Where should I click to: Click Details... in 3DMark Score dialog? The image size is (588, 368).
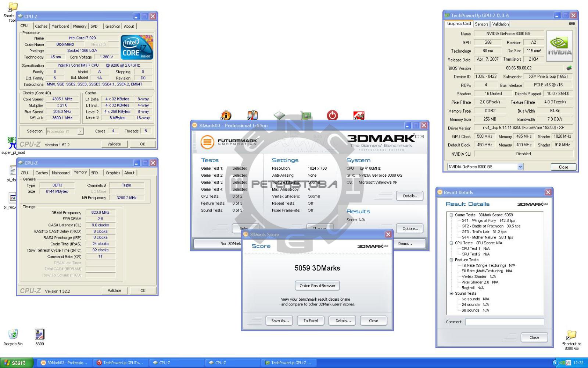343,321
